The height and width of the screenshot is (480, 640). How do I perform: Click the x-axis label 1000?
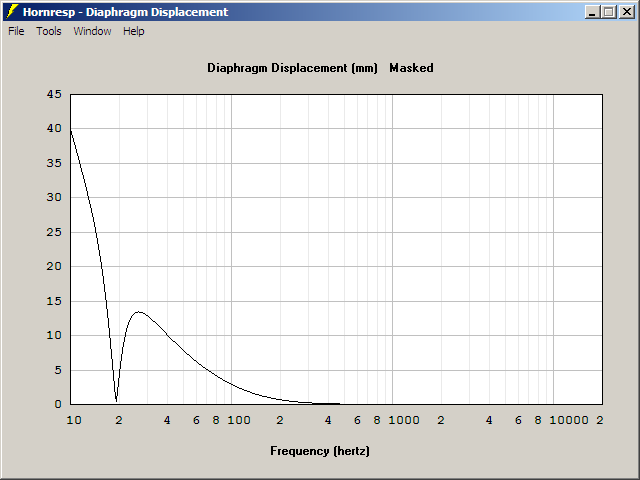pos(404,420)
